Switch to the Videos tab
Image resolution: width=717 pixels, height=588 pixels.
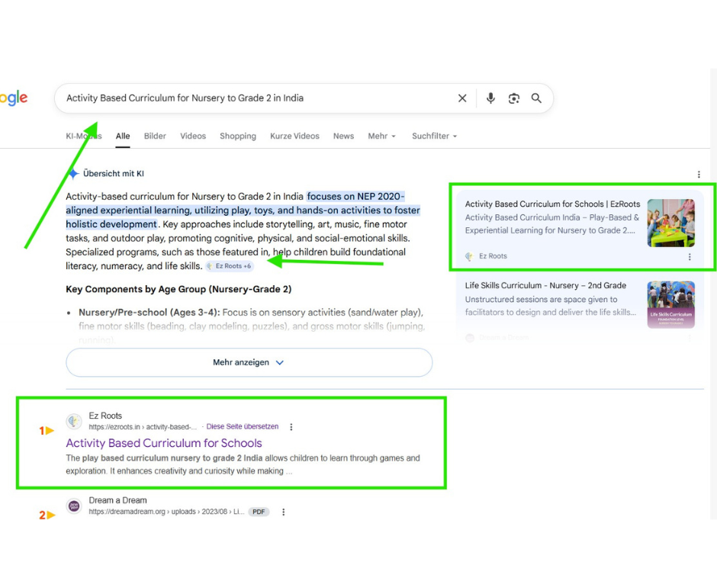click(193, 137)
